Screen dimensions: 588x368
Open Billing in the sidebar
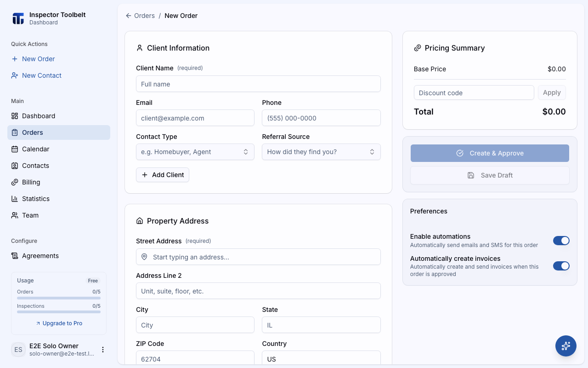coord(59,182)
